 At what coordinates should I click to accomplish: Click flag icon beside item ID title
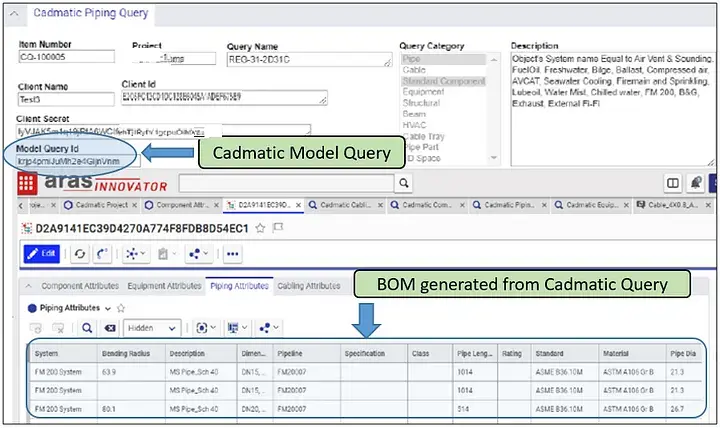click(x=278, y=227)
